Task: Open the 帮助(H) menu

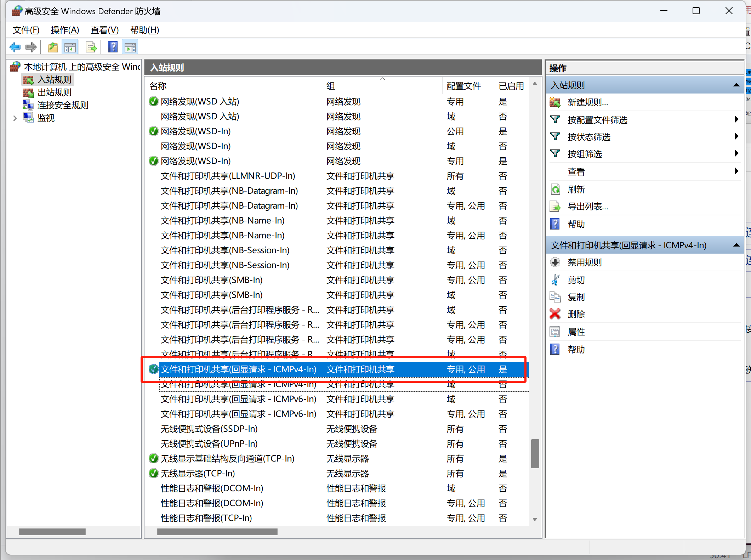Action: coord(144,30)
